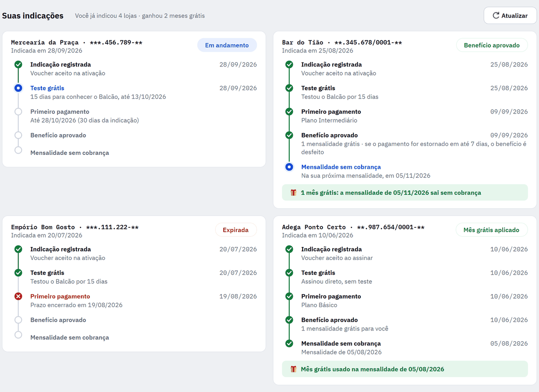Click the refresh arrow icon in Atualizar
539x392 pixels.
[496, 15]
